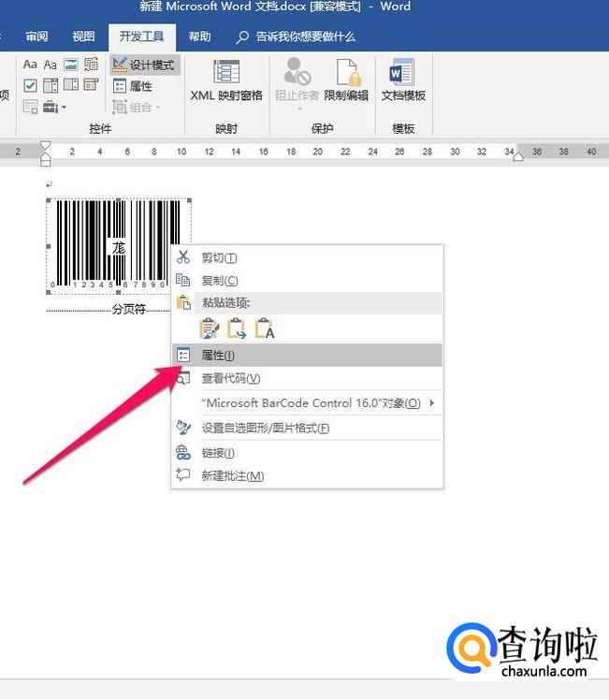Click the 映射 group label
The width and height of the screenshot is (609, 700).
coord(226,128)
